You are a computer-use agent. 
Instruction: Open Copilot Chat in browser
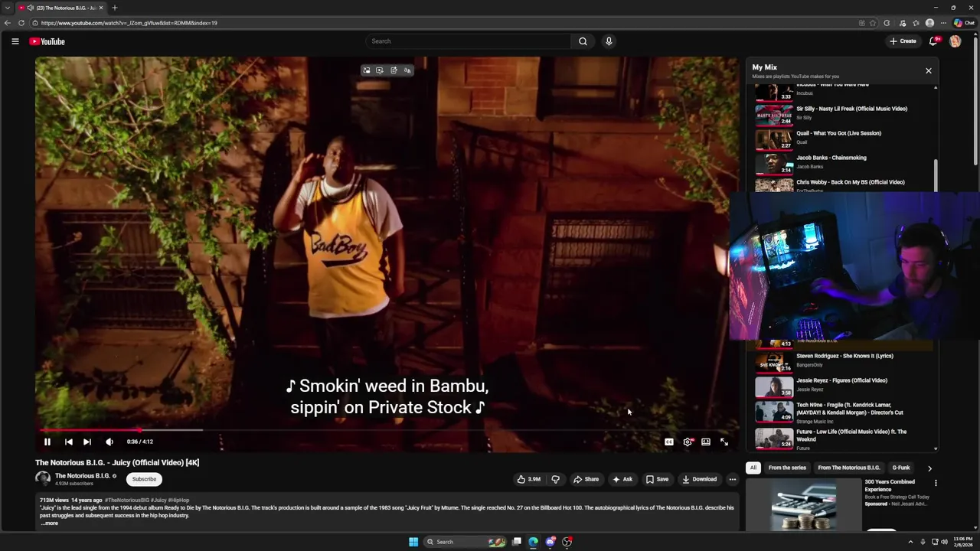pyautogui.click(x=964, y=23)
